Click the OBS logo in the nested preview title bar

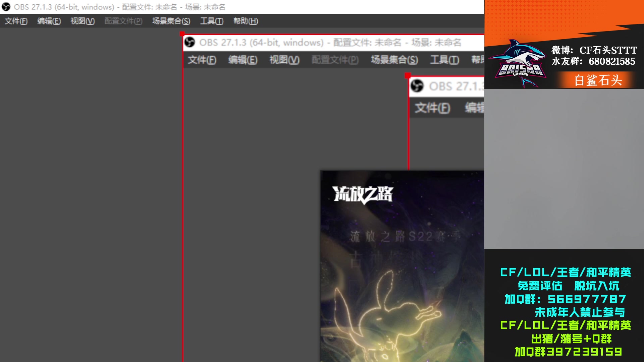click(x=190, y=42)
